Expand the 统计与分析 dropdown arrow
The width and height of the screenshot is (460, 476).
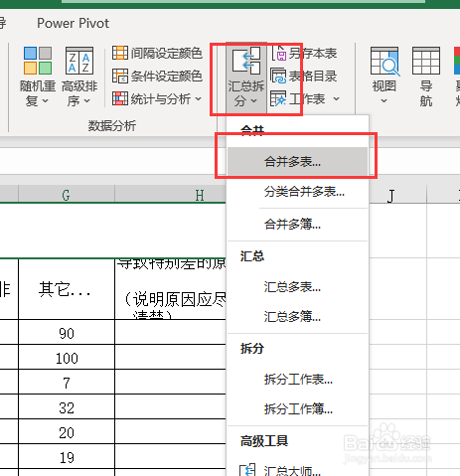coord(199,98)
